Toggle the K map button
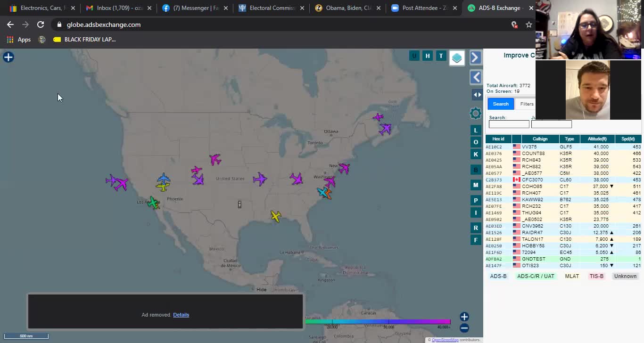The height and width of the screenshot is (343, 644). [x=476, y=154]
